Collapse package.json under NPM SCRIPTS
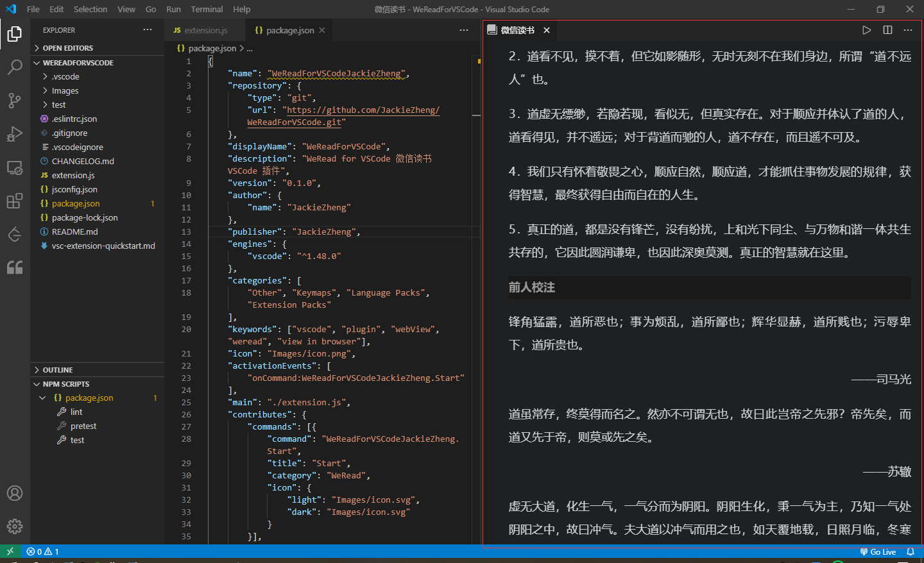Viewport: 924px width, 563px height. [x=42, y=398]
